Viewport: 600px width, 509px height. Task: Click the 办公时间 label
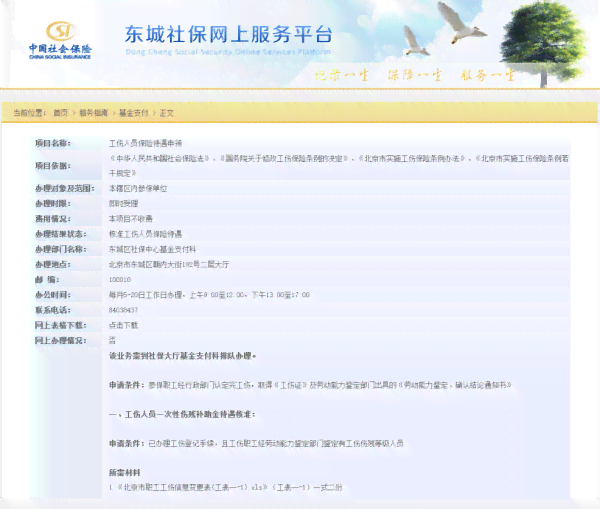pos(53,295)
